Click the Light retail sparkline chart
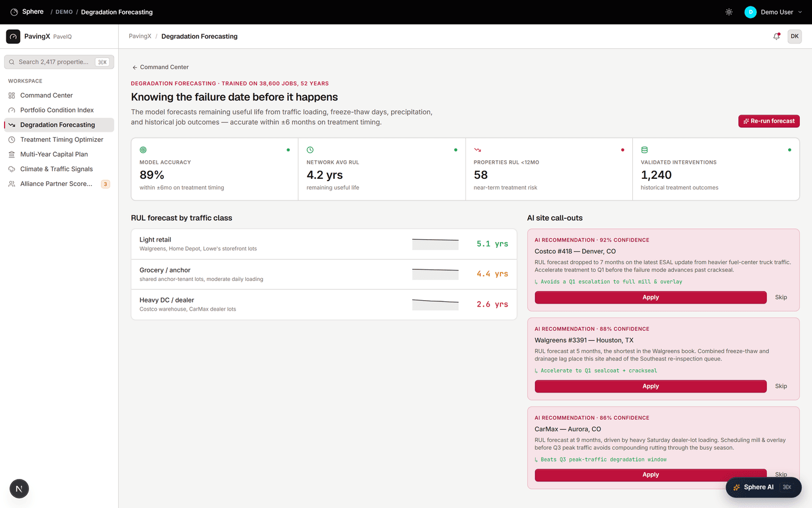Image resolution: width=812 pixels, height=508 pixels. pyautogui.click(x=436, y=244)
